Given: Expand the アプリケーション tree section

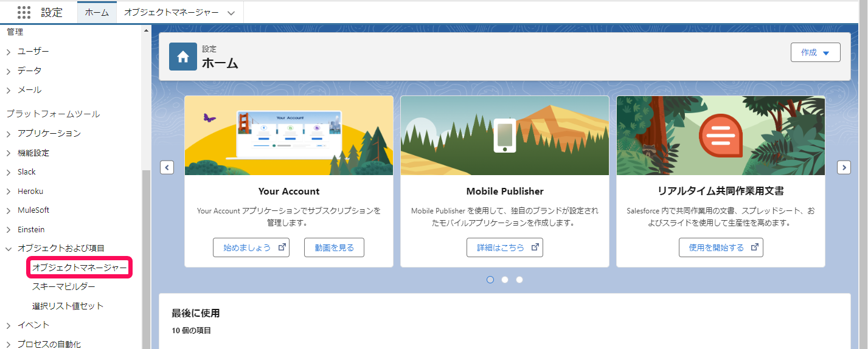Looking at the screenshot, I should click(x=9, y=134).
